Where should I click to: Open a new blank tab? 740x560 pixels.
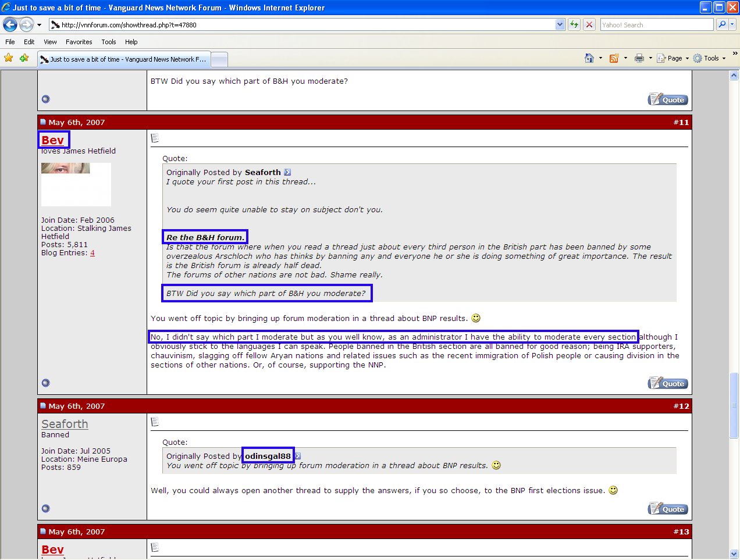pos(219,60)
